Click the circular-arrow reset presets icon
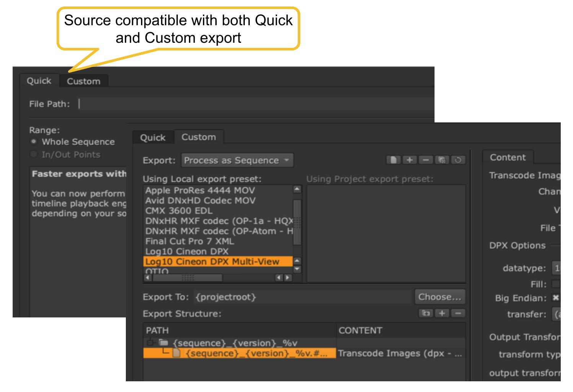This screenshot has height=392, width=573. tap(458, 160)
